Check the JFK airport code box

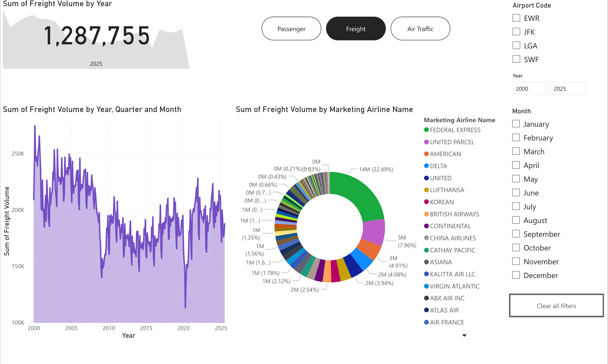click(x=516, y=32)
